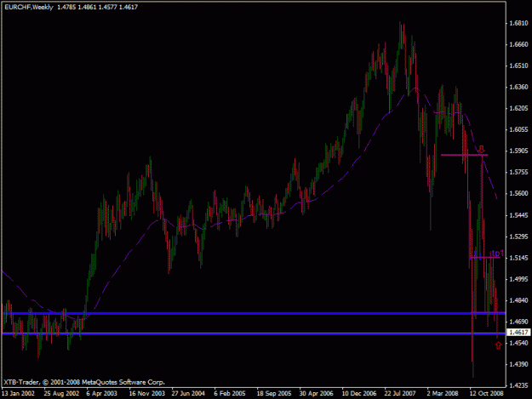Viewport: 532px width, 399px height.
Task: Click the 1.5600 price axis label
Action: [x=518, y=193]
